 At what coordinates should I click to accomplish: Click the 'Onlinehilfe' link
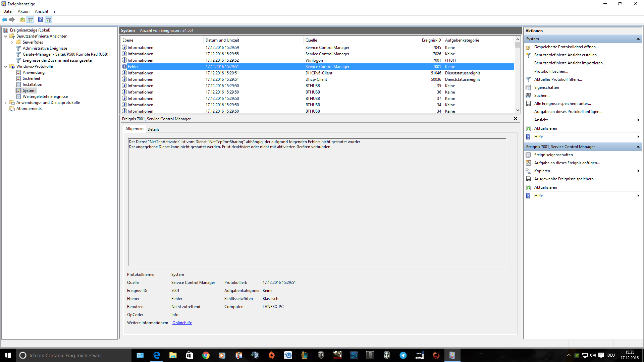[182, 323]
